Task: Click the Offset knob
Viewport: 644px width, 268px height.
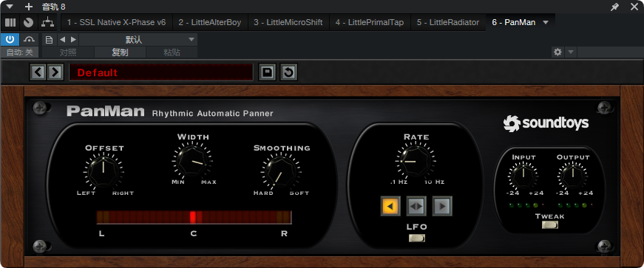Action: [104, 171]
